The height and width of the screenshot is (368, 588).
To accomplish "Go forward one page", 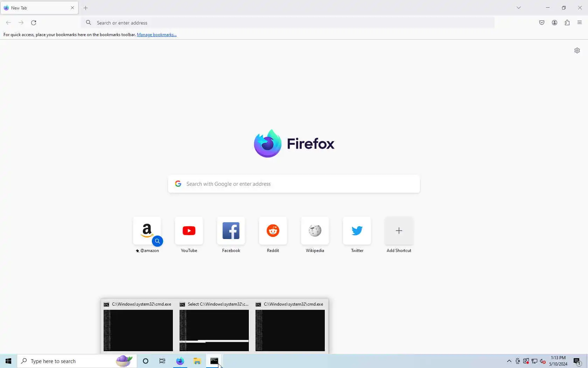I will point(21,23).
